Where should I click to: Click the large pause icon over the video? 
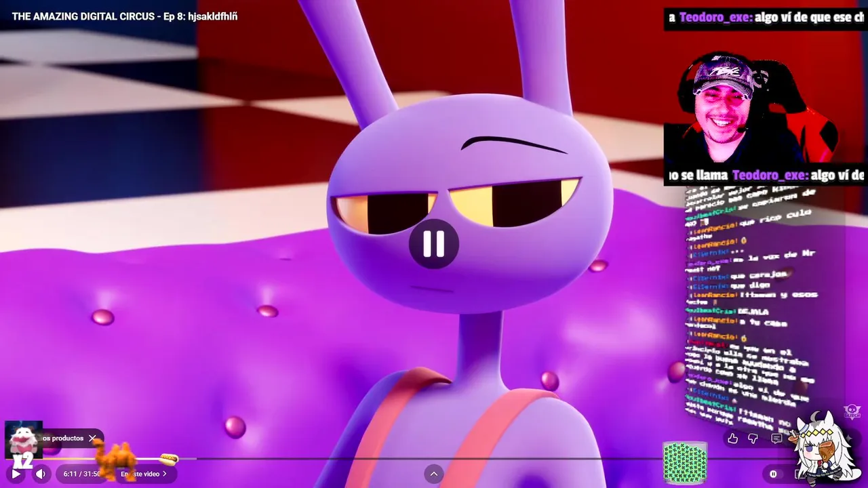[x=434, y=244]
